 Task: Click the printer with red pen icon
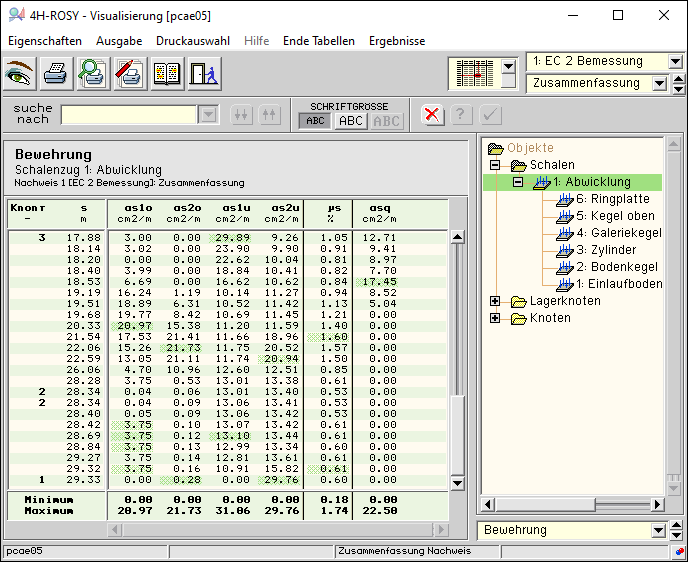130,74
